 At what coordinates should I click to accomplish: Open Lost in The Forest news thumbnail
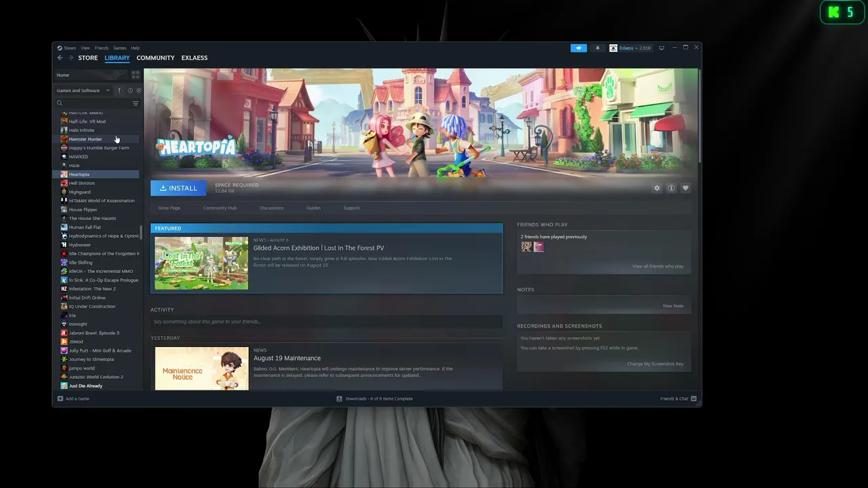point(201,263)
